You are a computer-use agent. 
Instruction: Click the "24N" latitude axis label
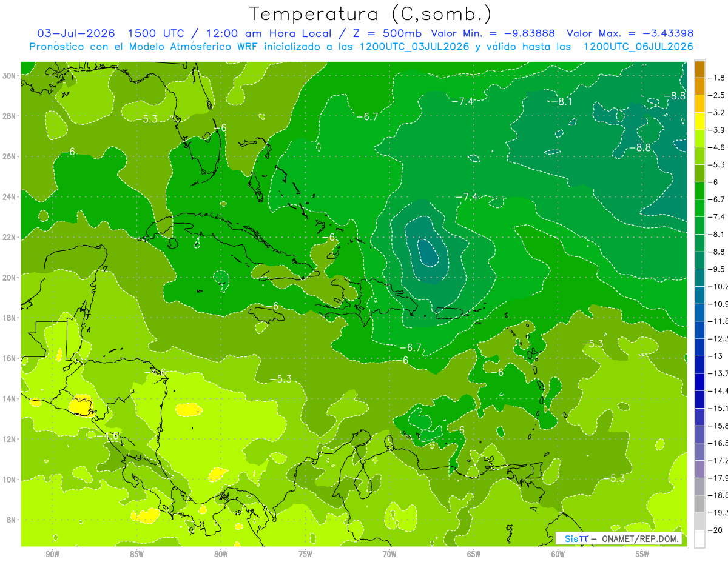10,197
